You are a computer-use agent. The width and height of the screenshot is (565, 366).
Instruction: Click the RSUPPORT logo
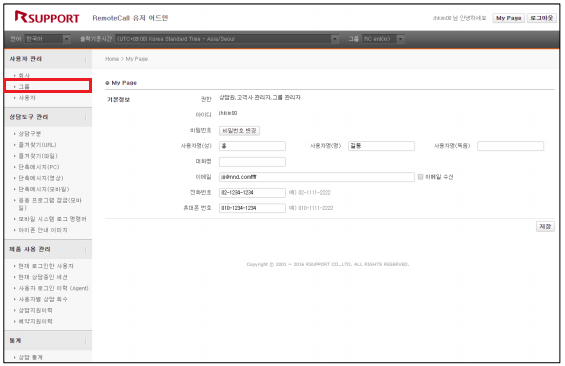coord(47,17)
